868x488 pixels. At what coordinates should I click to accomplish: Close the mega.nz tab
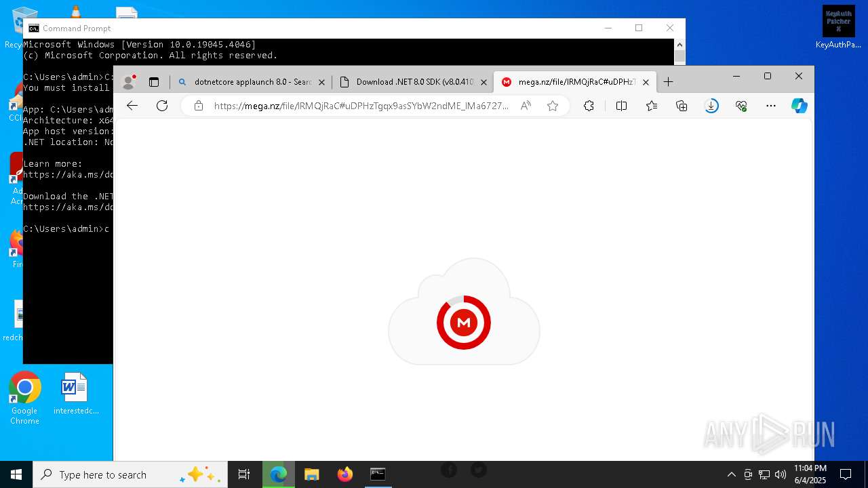pos(646,82)
